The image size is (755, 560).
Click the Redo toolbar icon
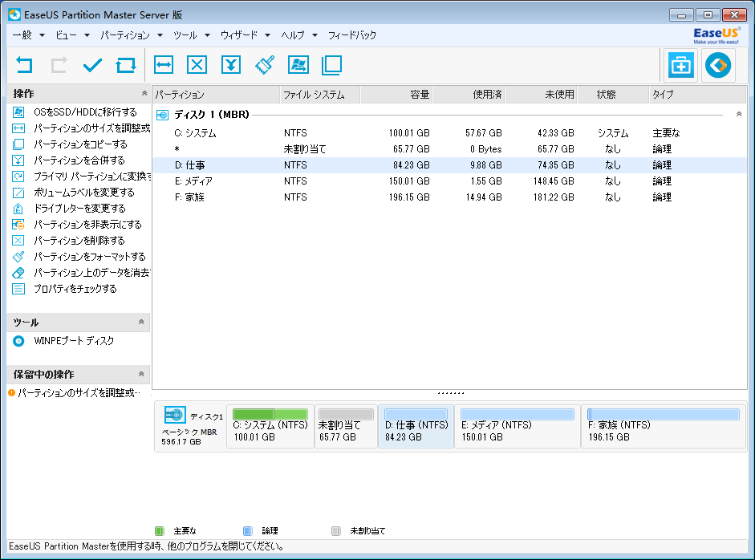(x=59, y=65)
